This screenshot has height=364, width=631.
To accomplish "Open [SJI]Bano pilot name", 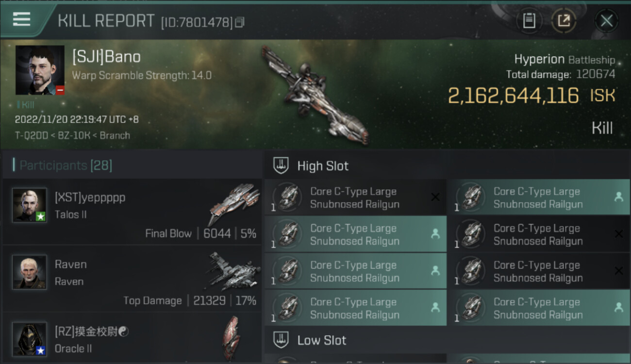I will click(106, 57).
